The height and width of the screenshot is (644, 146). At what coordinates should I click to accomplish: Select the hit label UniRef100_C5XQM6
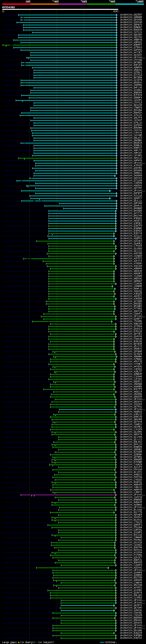pyautogui.click(x=131, y=321)
